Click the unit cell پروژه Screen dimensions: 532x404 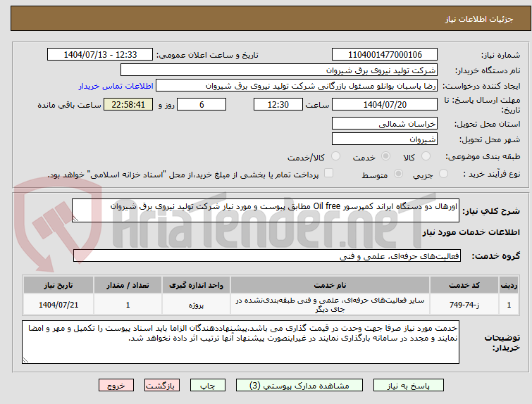pos(196,305)
